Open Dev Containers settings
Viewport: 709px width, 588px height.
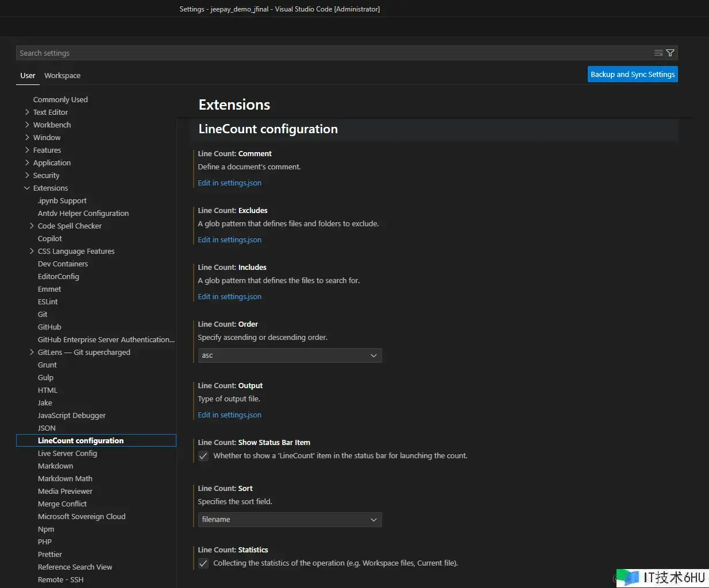click(63, 264)
